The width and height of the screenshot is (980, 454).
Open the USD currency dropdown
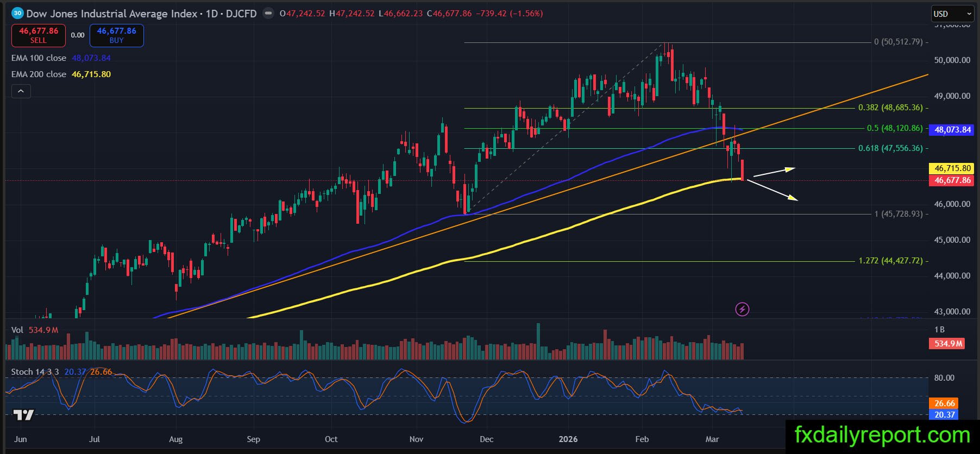(x=952, y=14)
